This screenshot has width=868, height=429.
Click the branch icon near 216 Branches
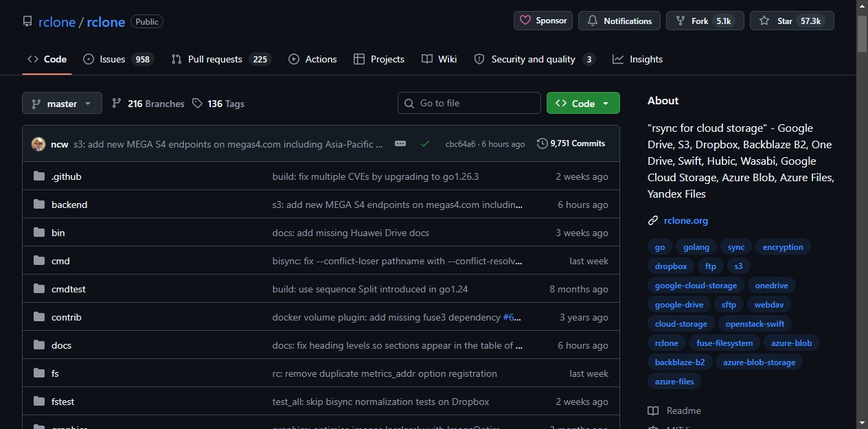(x=117, y=104)
